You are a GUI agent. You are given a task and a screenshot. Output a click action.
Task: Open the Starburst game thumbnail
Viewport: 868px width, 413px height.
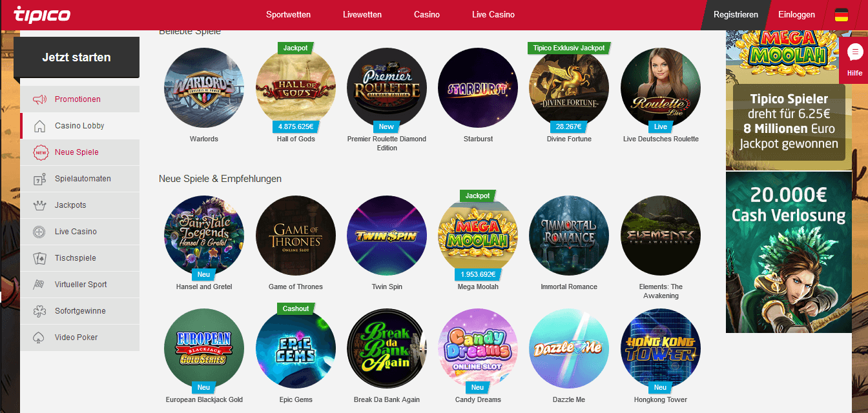click(478, 88)
